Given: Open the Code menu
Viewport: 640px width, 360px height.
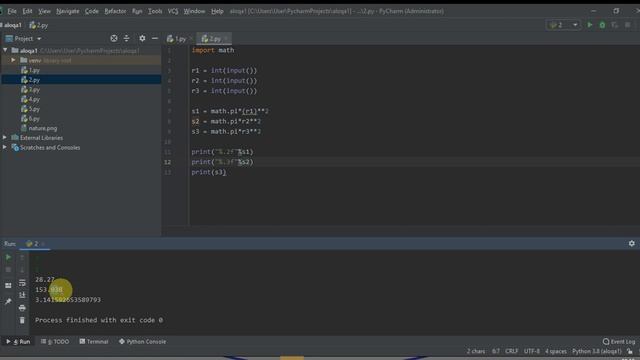Looking at the screenshot, I should (91, 11).
